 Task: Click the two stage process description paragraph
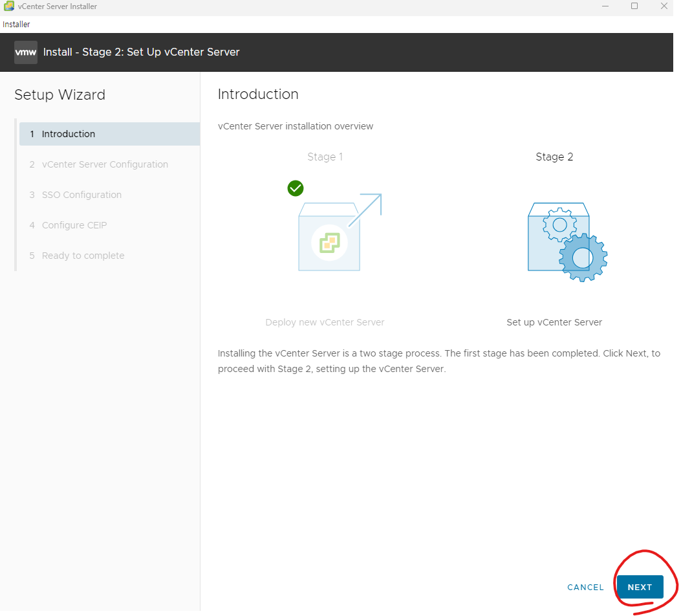point(439,361)
